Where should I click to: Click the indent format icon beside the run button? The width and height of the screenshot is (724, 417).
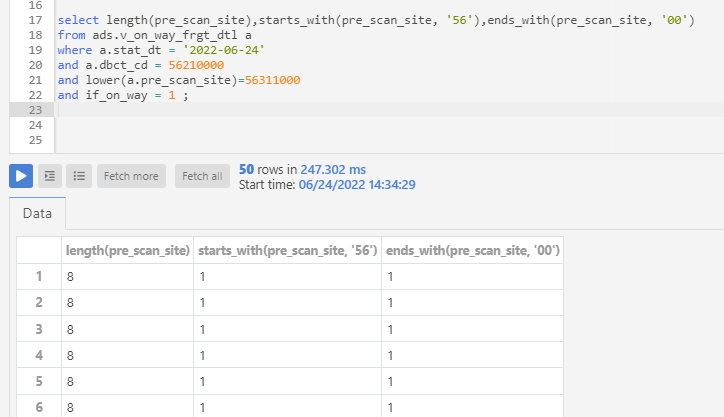coord(51,176)
